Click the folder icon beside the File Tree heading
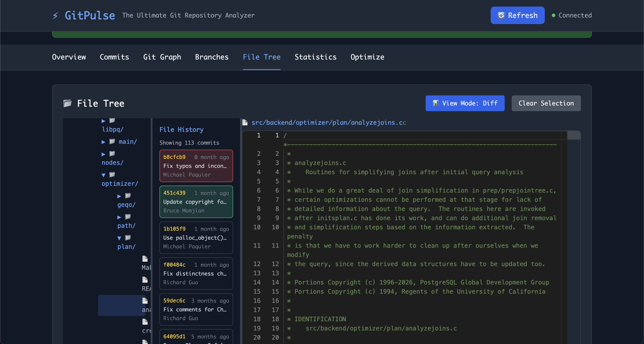Screen dimensions: 644x344 [67, 103]
